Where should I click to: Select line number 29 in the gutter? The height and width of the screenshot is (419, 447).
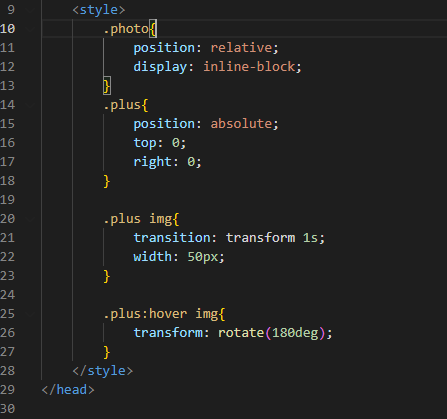coord(7,390)
